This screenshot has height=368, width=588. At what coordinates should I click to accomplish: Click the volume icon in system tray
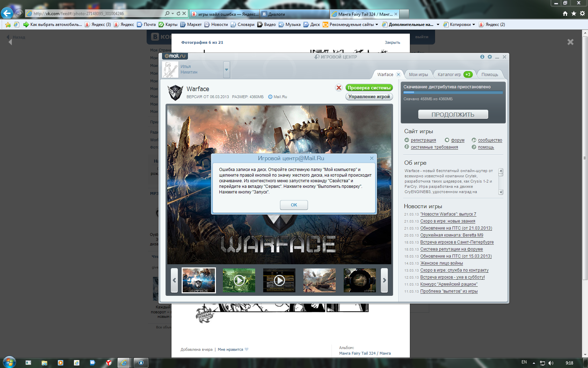[551, 363]
